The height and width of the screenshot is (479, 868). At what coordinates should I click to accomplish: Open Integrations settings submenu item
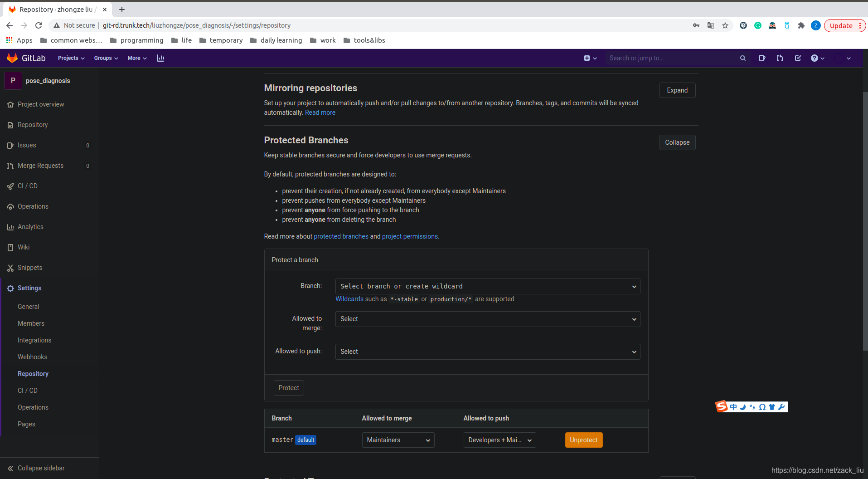tap(34, 340)
